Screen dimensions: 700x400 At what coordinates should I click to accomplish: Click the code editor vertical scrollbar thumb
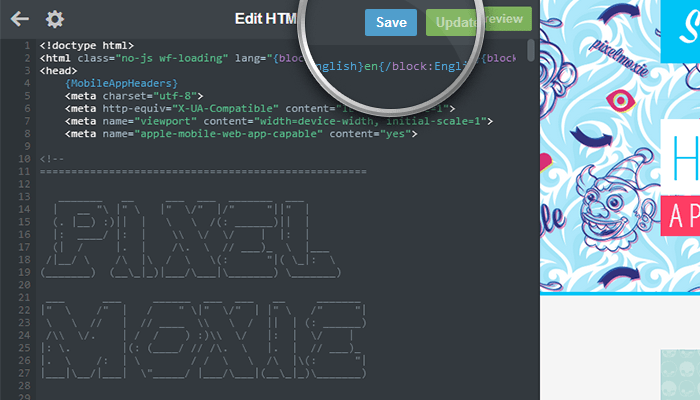click(x=530, y=50)
